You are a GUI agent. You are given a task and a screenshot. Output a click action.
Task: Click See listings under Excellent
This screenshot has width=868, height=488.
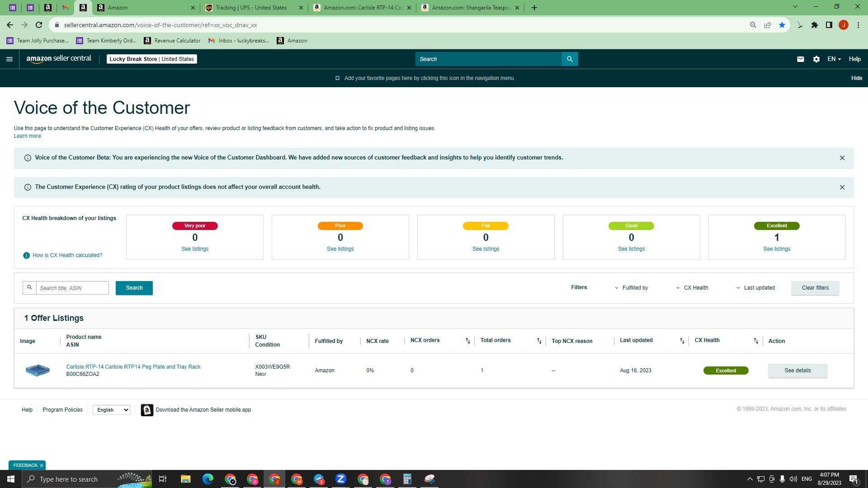click(x=777, y=249)
